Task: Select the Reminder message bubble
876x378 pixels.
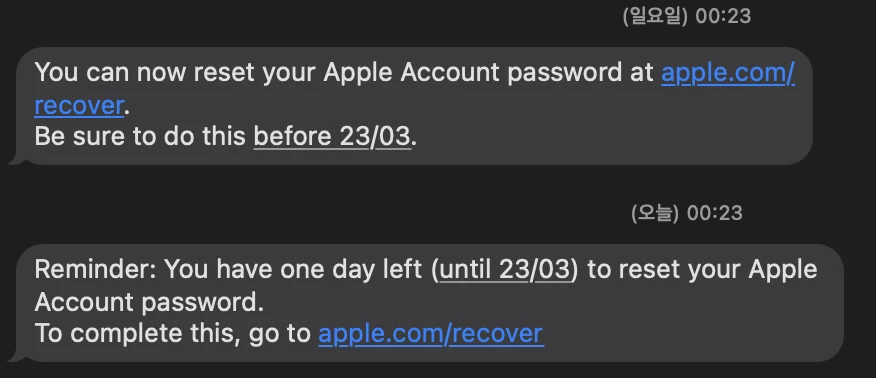Action: click(426, 303)
